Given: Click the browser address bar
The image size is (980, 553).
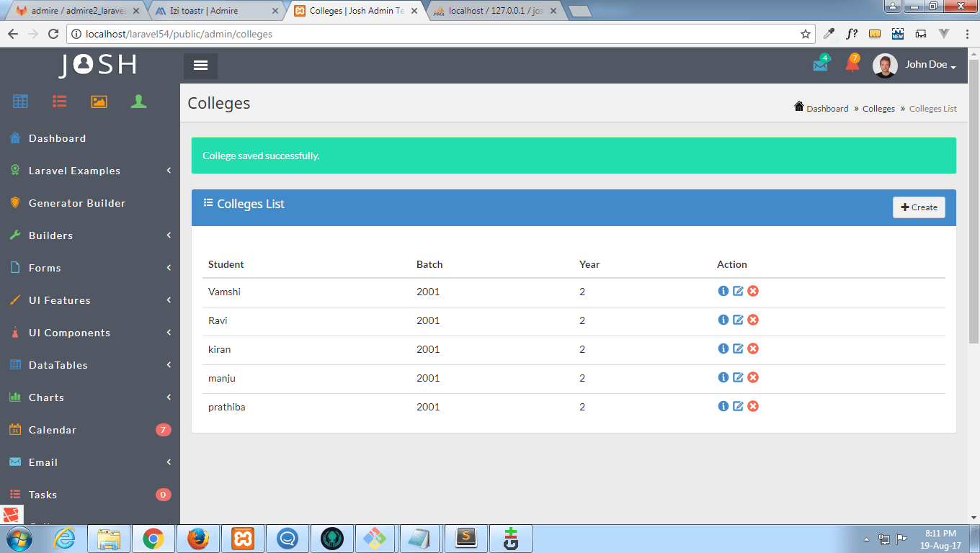Looking at the screenshot, I should (432, 34).
